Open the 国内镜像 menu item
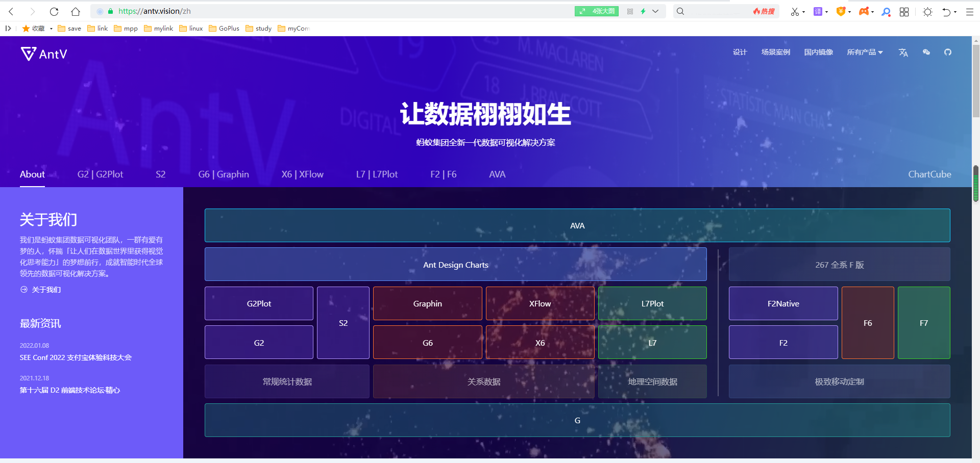 click(818, 52)
